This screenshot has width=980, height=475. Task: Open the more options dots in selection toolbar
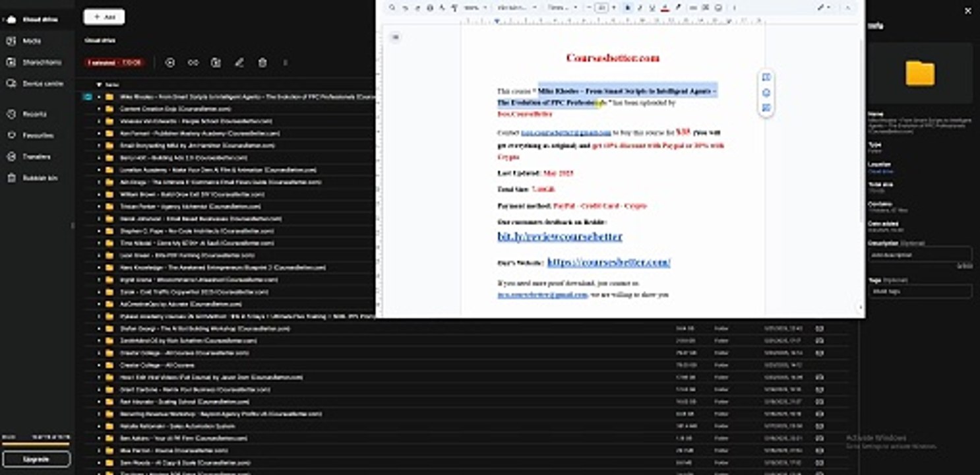point(285,63)
